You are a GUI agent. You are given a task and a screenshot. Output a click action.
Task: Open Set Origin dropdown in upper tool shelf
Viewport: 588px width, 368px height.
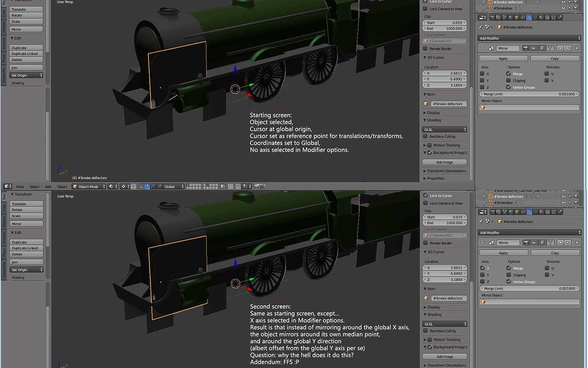tap(26, 75)
